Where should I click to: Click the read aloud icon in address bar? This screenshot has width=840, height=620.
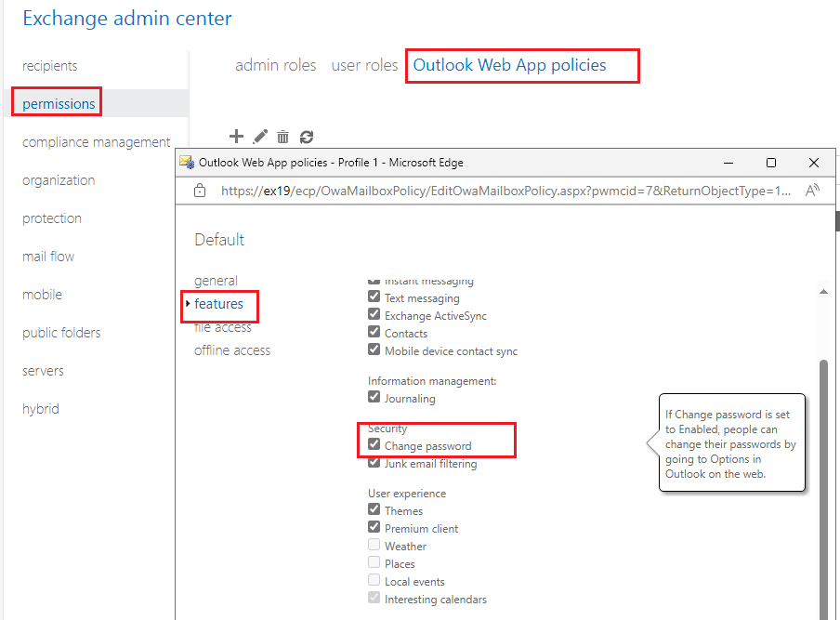(812, 191)
